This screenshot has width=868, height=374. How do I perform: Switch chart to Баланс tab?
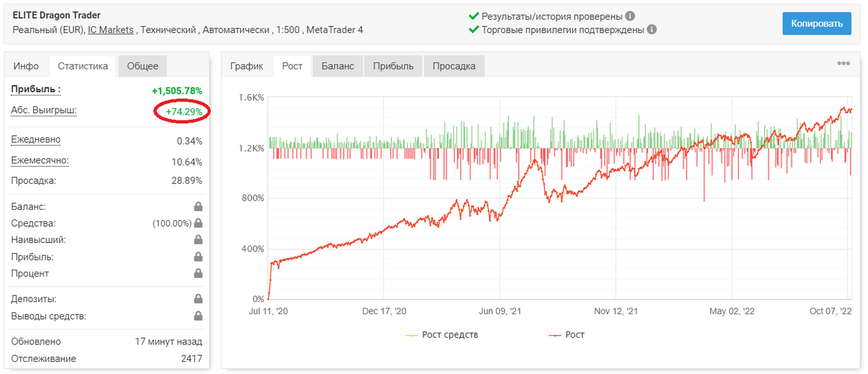(x=338, y=66)
